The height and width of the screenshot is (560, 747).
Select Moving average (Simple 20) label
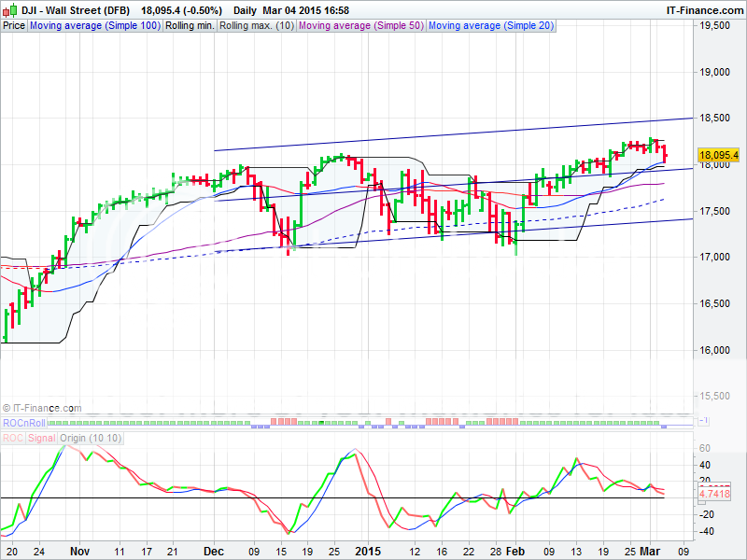click(x=491, y=26)
